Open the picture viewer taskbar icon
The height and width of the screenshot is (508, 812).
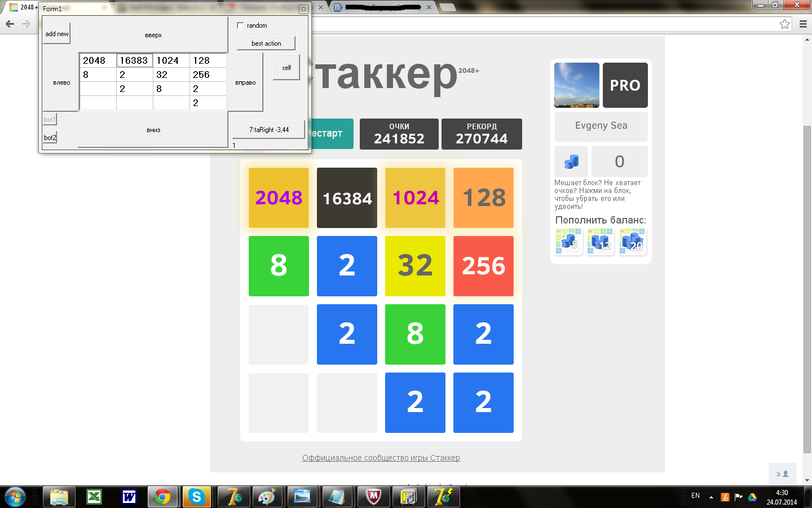[x=302, y=497]
